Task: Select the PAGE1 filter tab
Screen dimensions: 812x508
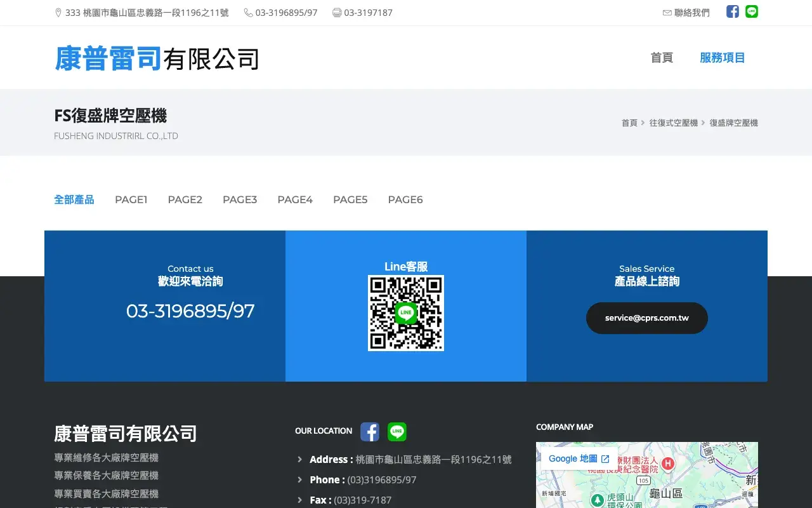Action: pos(131,199)
